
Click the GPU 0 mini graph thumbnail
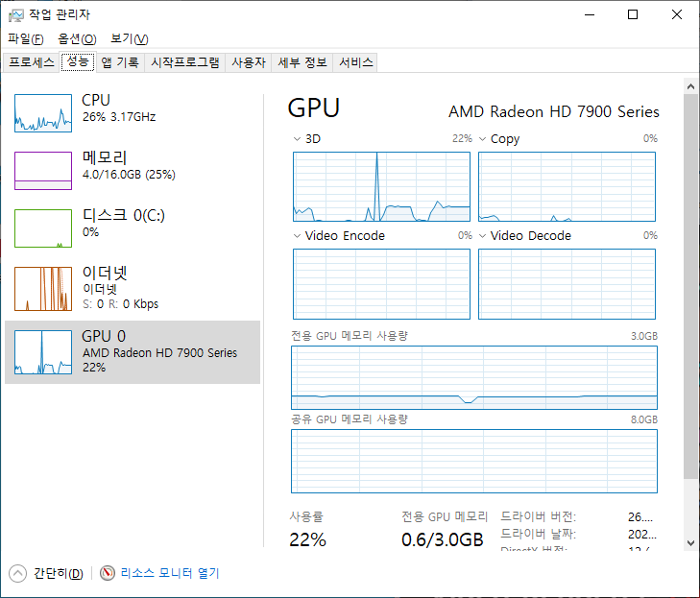tap(43, 352)
